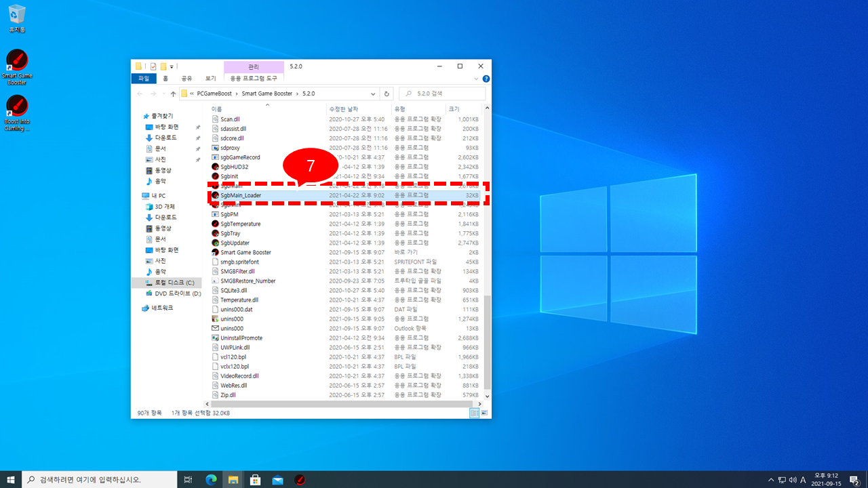Open the Windows Start menu
The width and height of the screenshot is (868, 488).
tap(11, 480)
